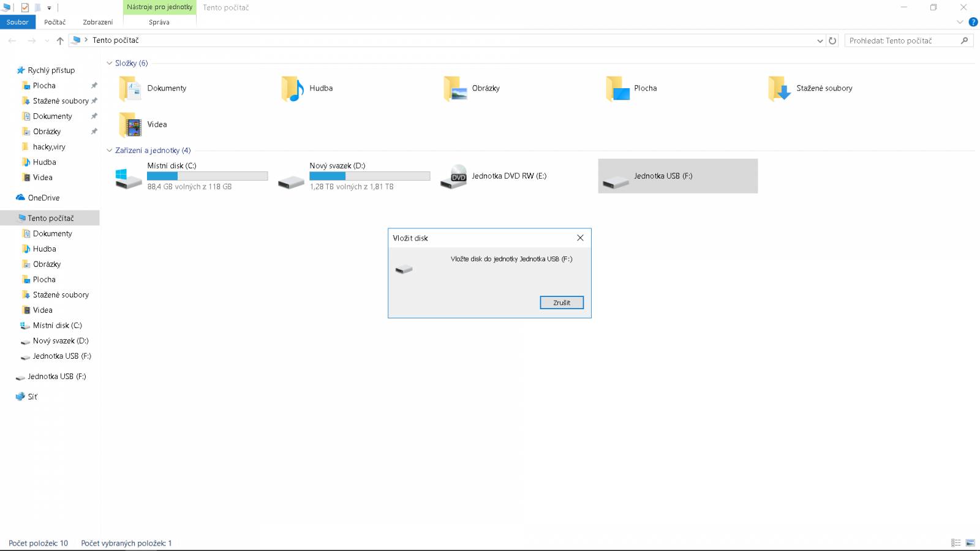Click the search magnifier icon
This screenshot has width=980, height=551.
point(965,40)
